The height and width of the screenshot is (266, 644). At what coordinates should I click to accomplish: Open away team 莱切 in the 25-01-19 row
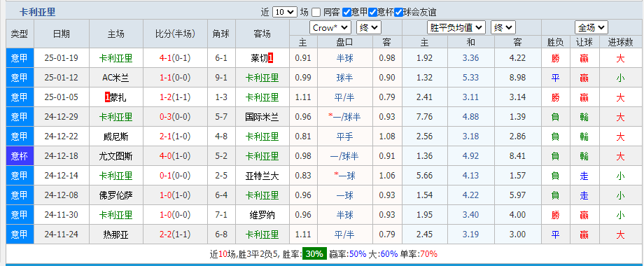[259, 58]
